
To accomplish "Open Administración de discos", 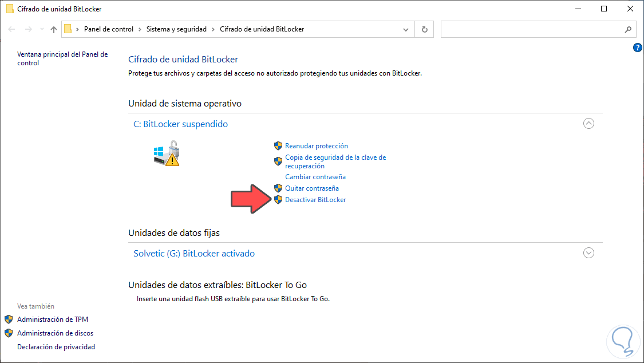I will tap(55, 333).
